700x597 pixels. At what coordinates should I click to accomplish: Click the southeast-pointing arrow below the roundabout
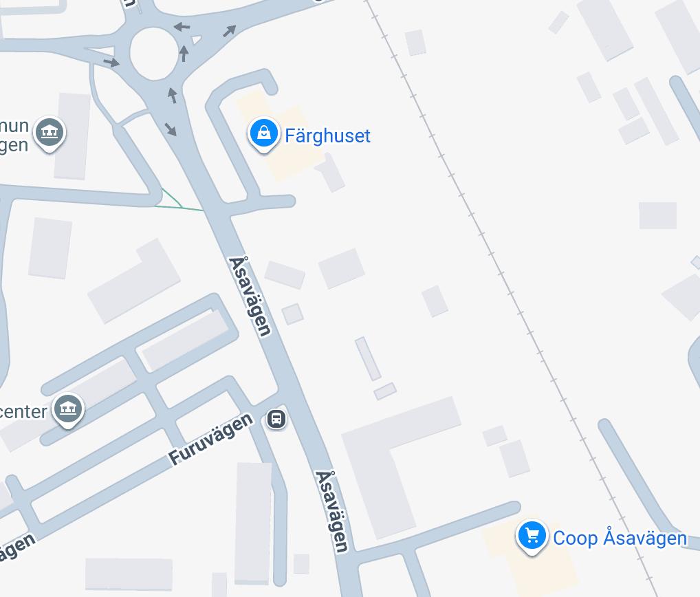(x=171, y=129)
